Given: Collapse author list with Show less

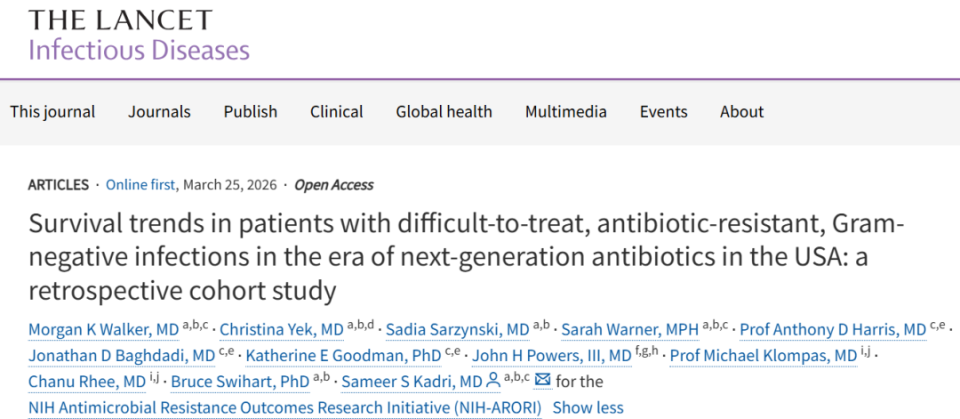Looking at the screenshot, I should (x=588, y=407).
